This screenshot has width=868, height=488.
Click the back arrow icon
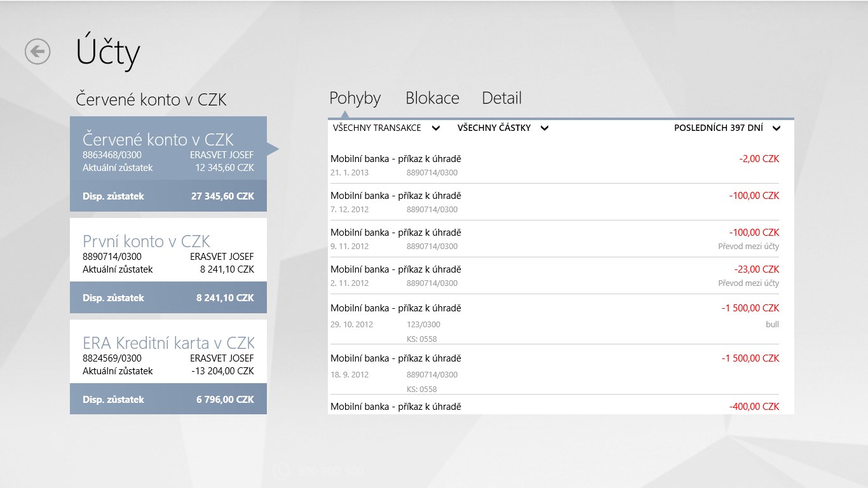coord(37,51)
